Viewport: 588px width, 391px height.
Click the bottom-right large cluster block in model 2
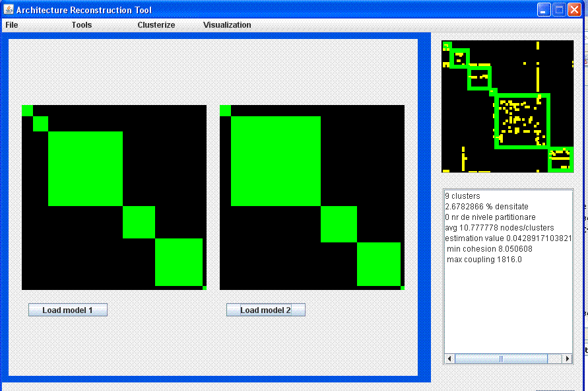[378, 264]
